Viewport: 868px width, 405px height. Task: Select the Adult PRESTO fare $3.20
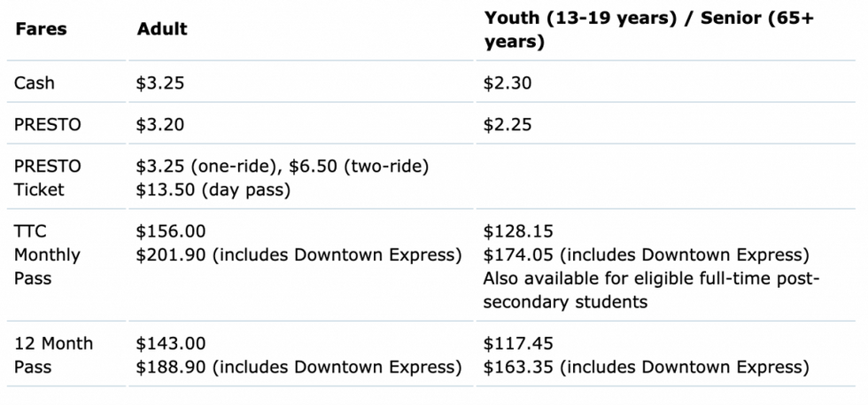point(160,125)
